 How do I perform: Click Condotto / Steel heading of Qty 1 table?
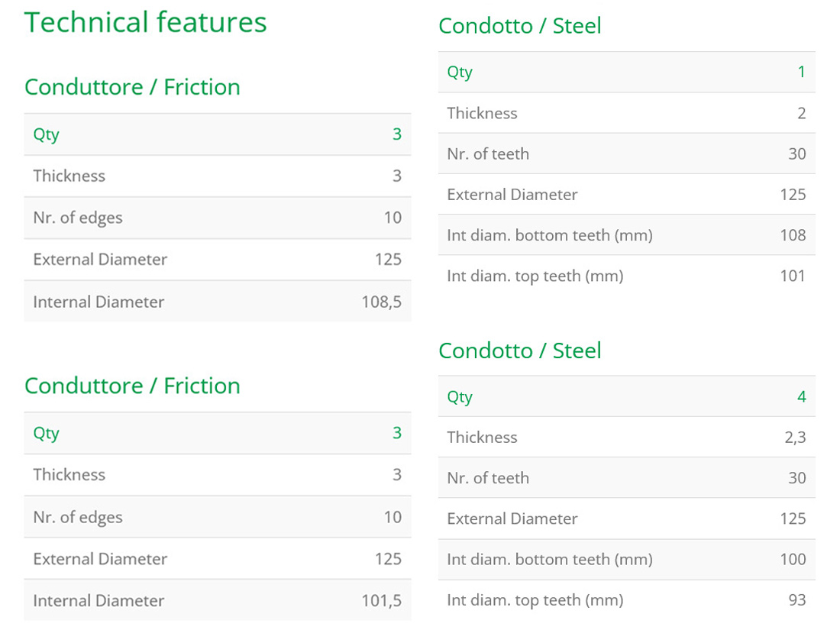coord(519,26)
